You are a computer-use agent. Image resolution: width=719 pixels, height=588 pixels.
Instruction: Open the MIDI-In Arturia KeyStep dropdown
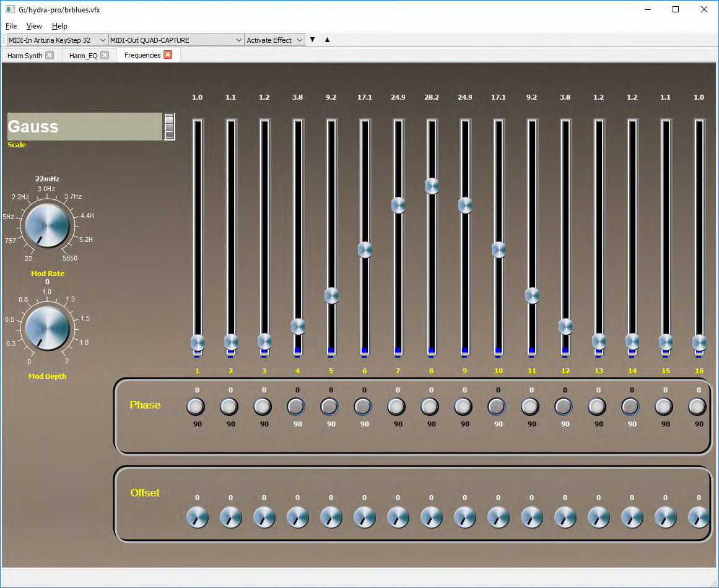pyautogui.click(x=58, y=40)
